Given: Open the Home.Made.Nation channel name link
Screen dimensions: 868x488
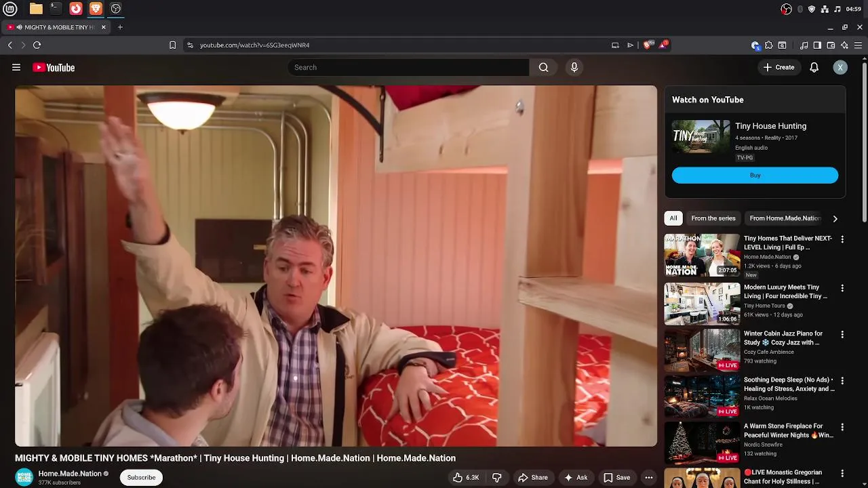Looking at the screenshot, I should pos(70,474).
